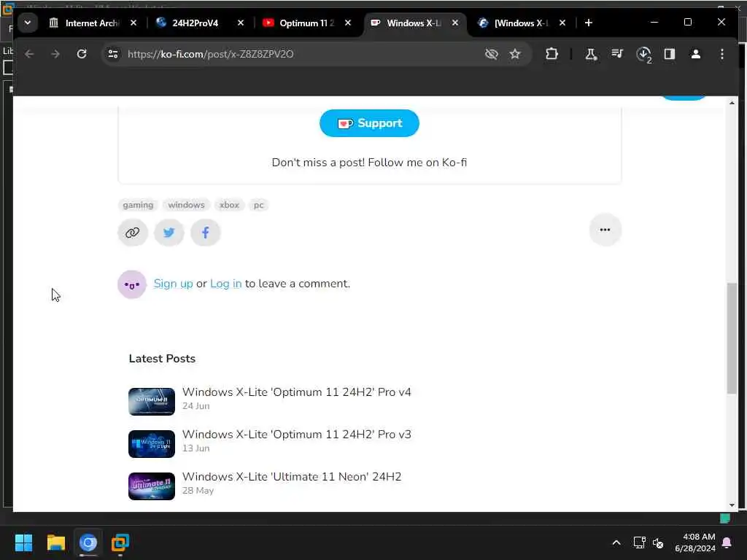747x560 pixels.
Task: Click the 24 Jun post date
Action: (x=196, y=406)
